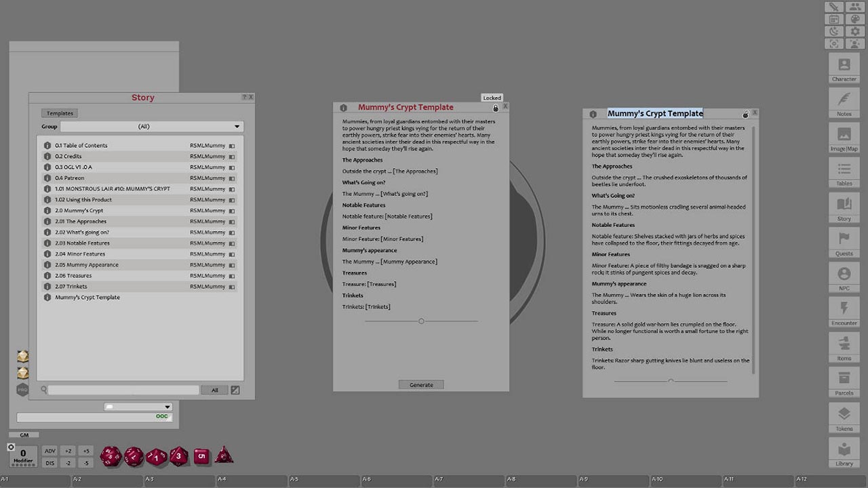Image resolution: width=868 pixels, height=488 pixels.
Task: Select the OOC chat mode label
Action: click(x=162, y=415)
